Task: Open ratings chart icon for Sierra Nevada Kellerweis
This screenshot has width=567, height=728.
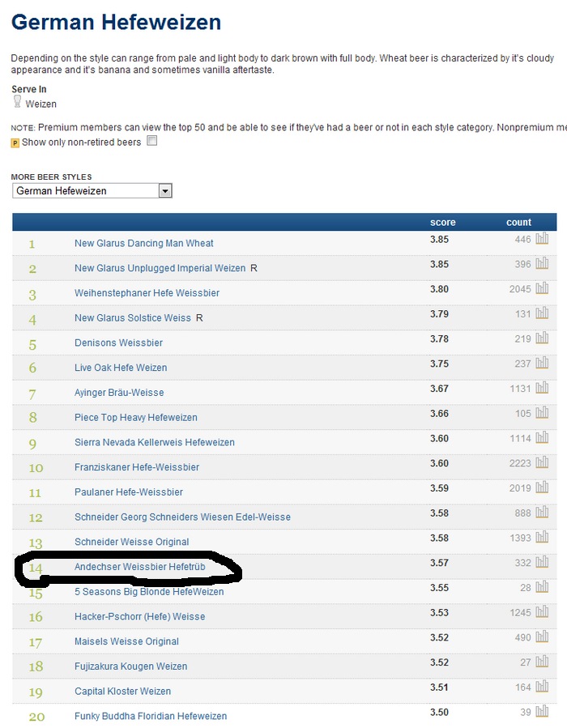Action: click(x=542, y=438)
